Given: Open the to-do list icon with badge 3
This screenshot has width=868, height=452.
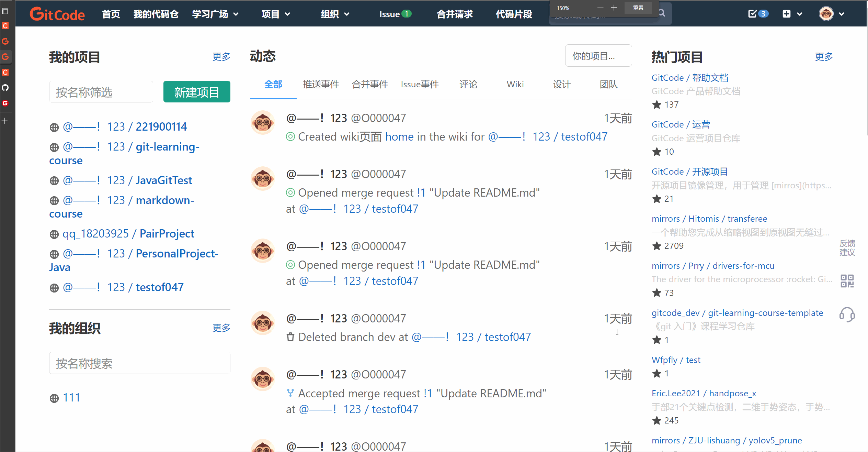Looking at the screenshot, I should pyautogui.click(x=758, y=14).
